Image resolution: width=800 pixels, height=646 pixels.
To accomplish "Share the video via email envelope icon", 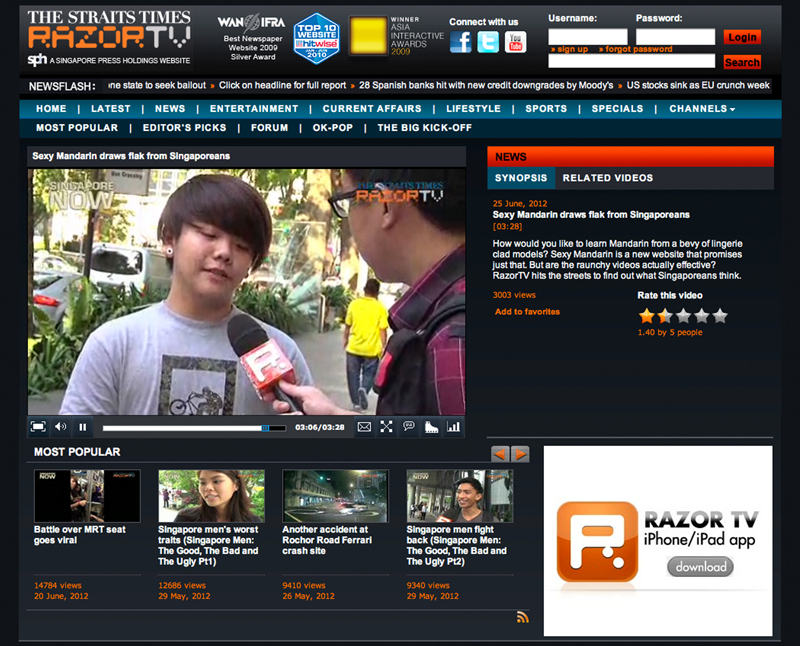I will [x=364, y=427].
